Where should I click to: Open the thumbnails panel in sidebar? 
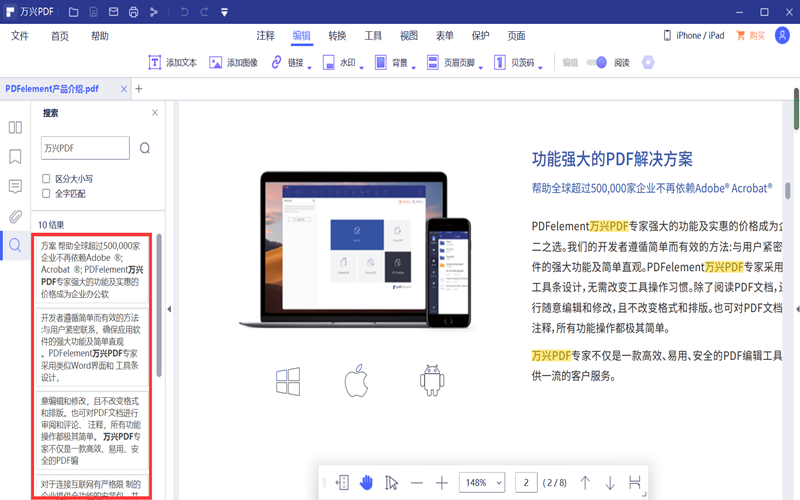point(15,127)
